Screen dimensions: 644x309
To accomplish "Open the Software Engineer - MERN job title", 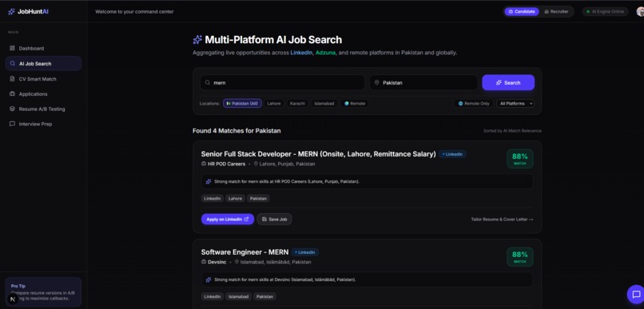I will click(x=244, y=252).
